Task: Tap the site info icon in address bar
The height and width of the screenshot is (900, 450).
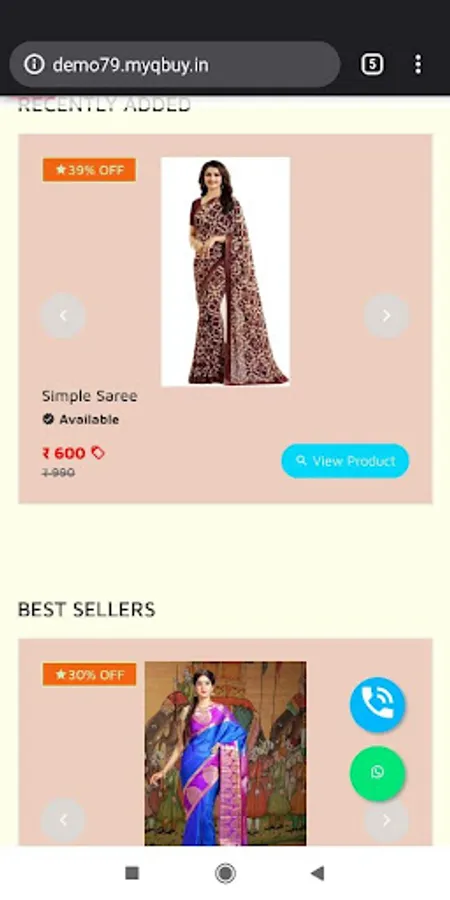Action: [x=34, y=64]
